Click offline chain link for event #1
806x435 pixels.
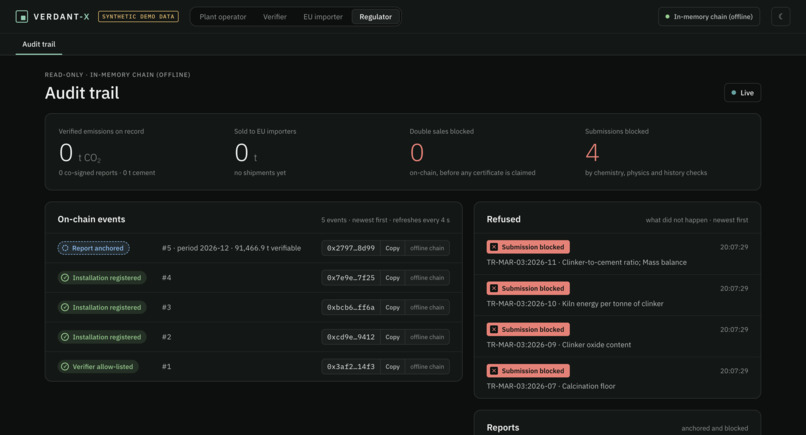point(427,367)
